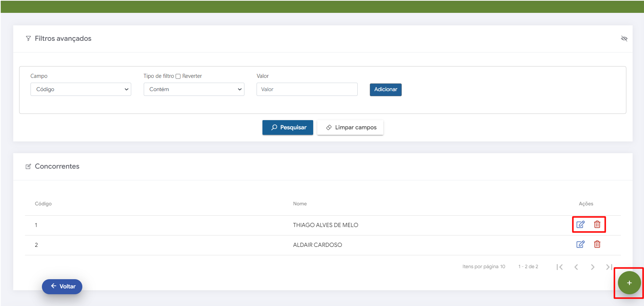
Task: Open the Campo dropdown
Action: tap(81, 89)
